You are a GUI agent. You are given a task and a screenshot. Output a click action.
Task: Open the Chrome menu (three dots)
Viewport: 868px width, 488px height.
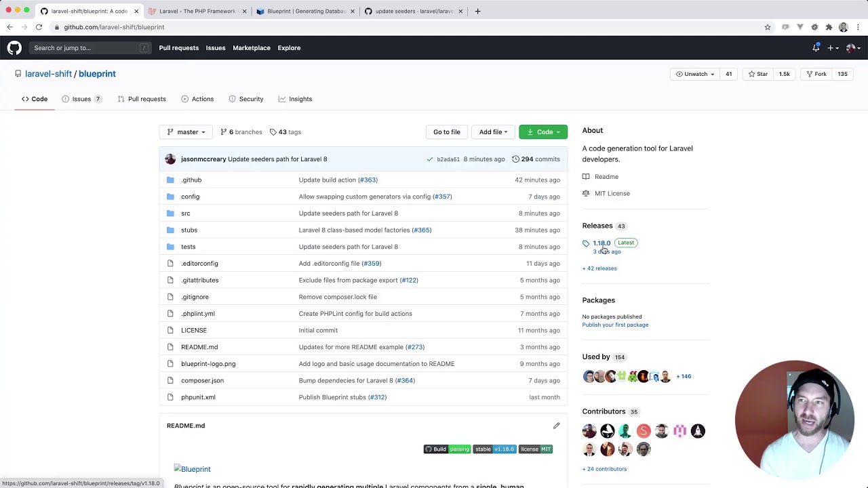(x=858, y=27)
